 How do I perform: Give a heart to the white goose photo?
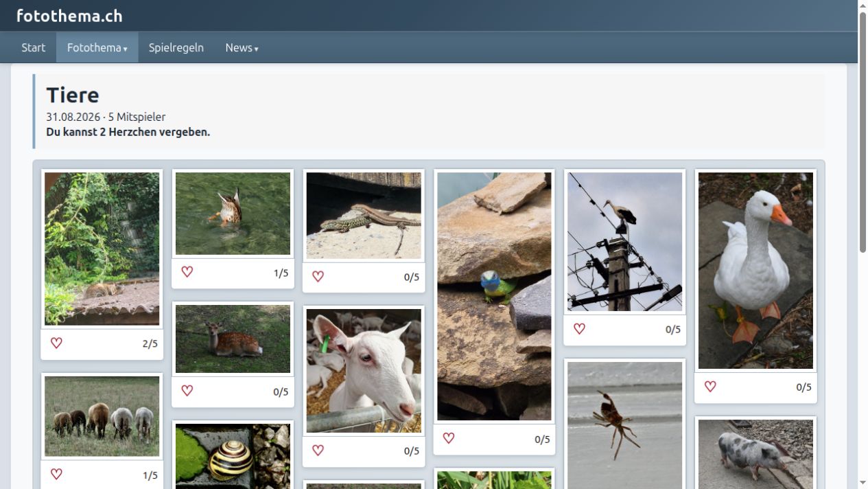pyautogui.click(x=710, y=386)
